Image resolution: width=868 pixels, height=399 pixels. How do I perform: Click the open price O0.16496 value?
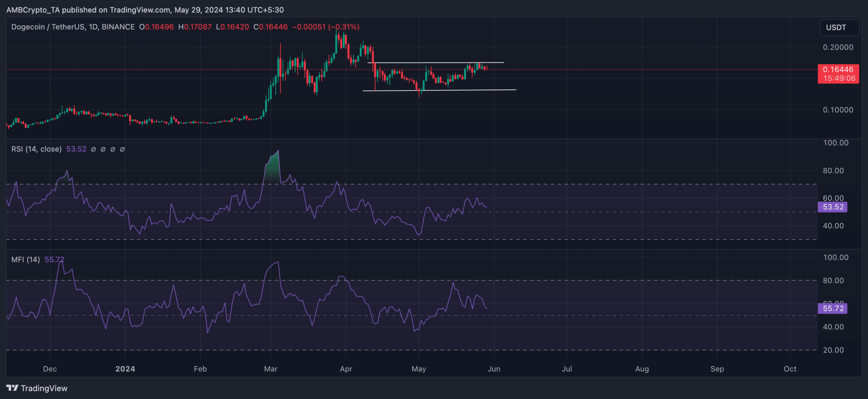click(x=156, y=27)
